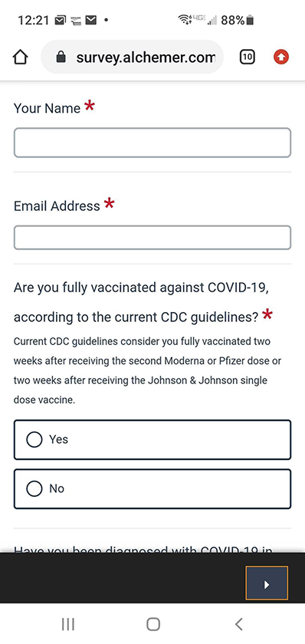Tap the Android back arrow
305x644 pixels.
pyautogui.click(x=238, y=624)
